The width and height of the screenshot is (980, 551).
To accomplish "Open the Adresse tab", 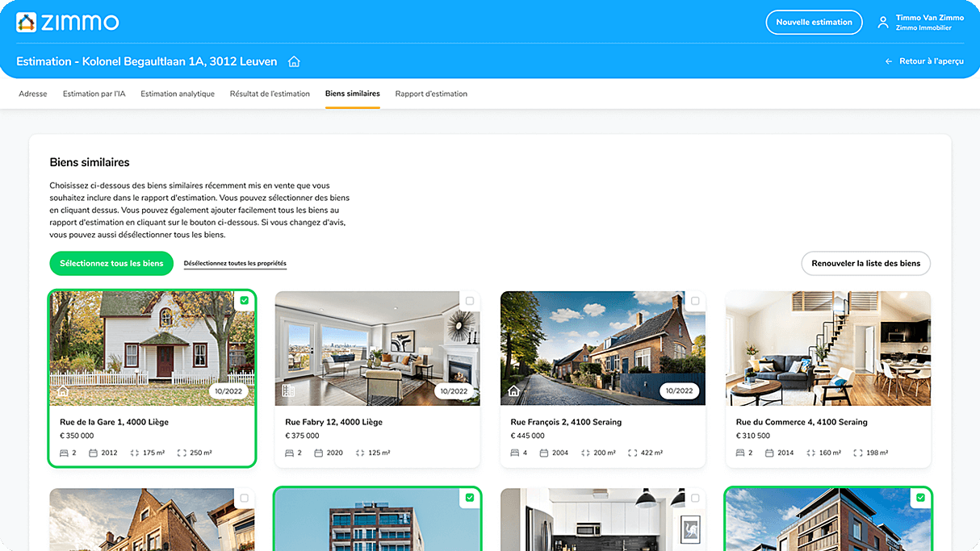I will click(x=33, y=94).
